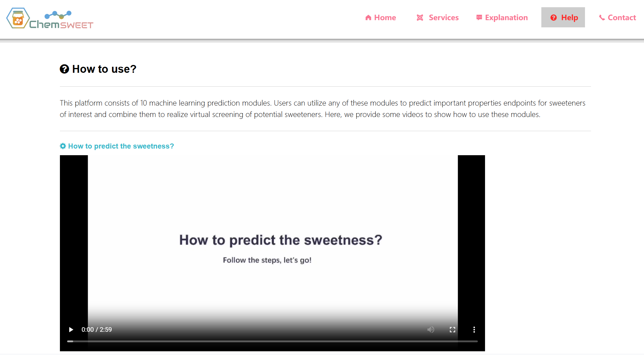The width and height of the screenshot is (644, 357).
Task: Open the video more options menu
Action: point(474,330)
